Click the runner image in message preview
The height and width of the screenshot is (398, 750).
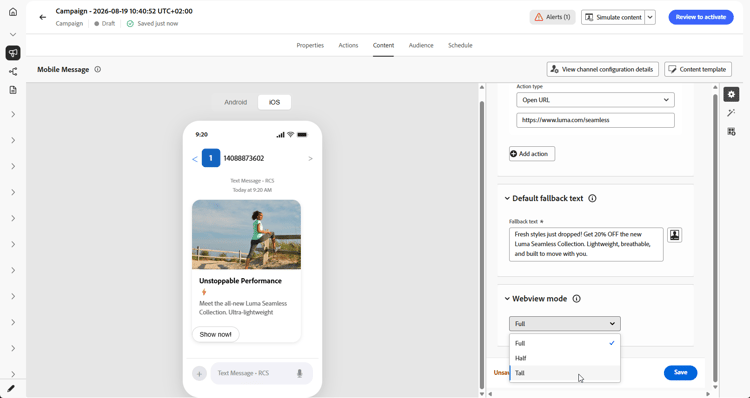point(246,234)
